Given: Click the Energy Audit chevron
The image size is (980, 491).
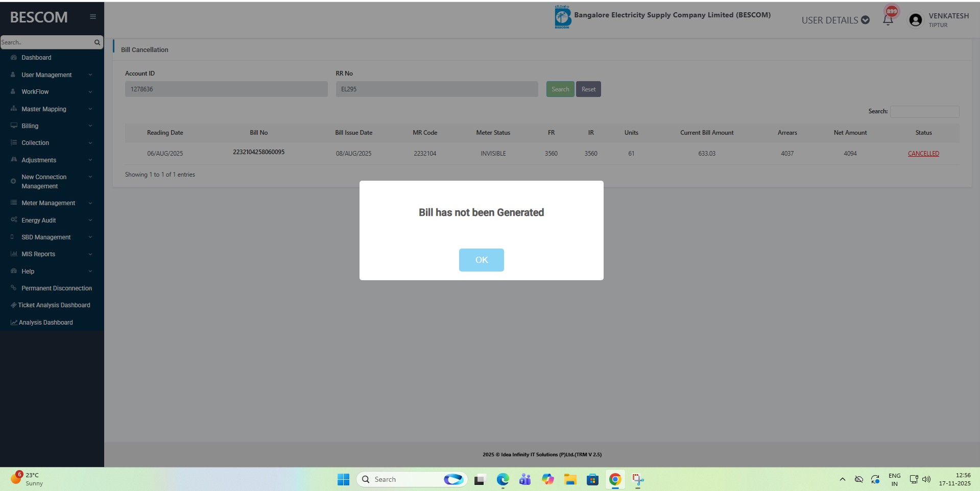Looking at the screenshot, I should coord(90,220).
